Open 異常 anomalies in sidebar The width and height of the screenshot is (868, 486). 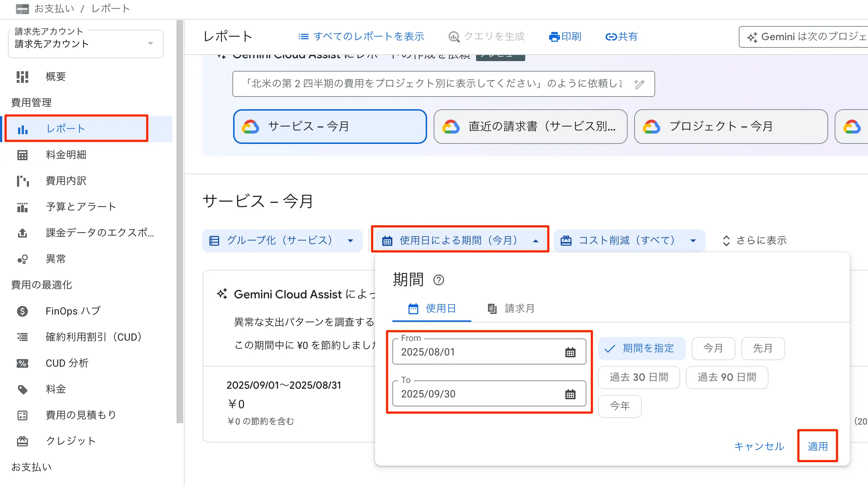point(55,259)
